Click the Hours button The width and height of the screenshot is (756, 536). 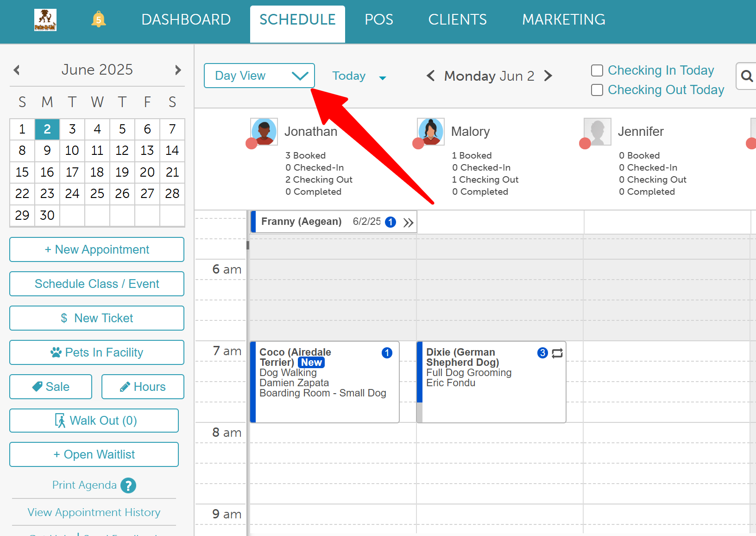point(143,387)
